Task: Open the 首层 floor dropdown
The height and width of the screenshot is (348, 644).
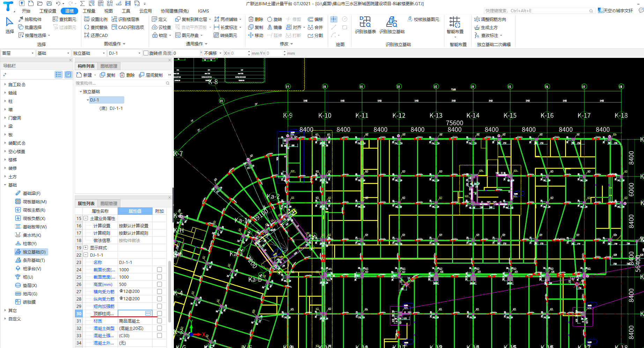Action: [18, 53]
